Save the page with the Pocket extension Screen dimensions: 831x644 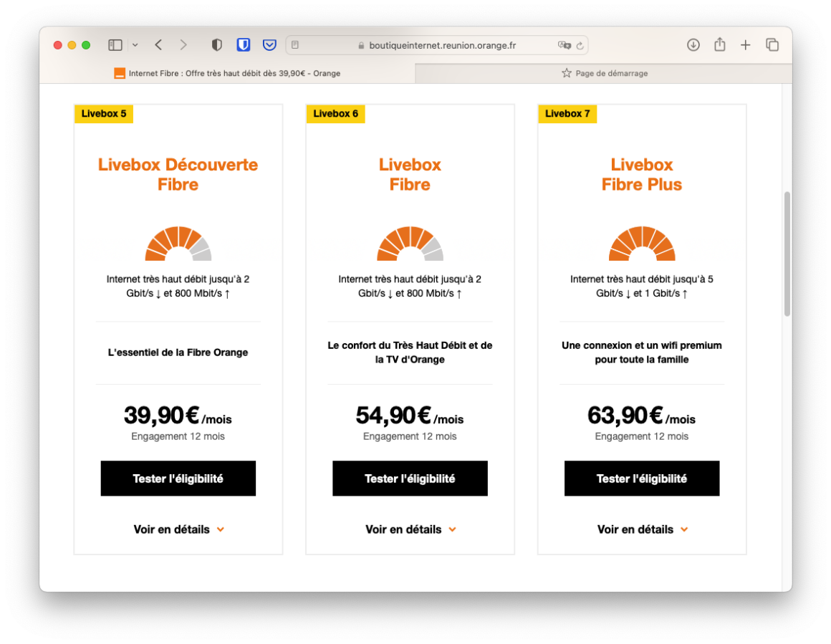click(269, 44)
